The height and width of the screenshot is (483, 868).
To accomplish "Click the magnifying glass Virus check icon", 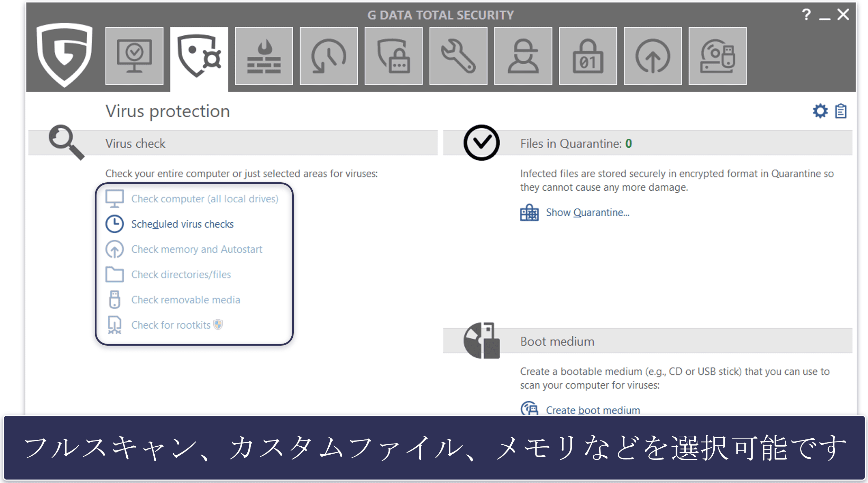I will point(66,143).
